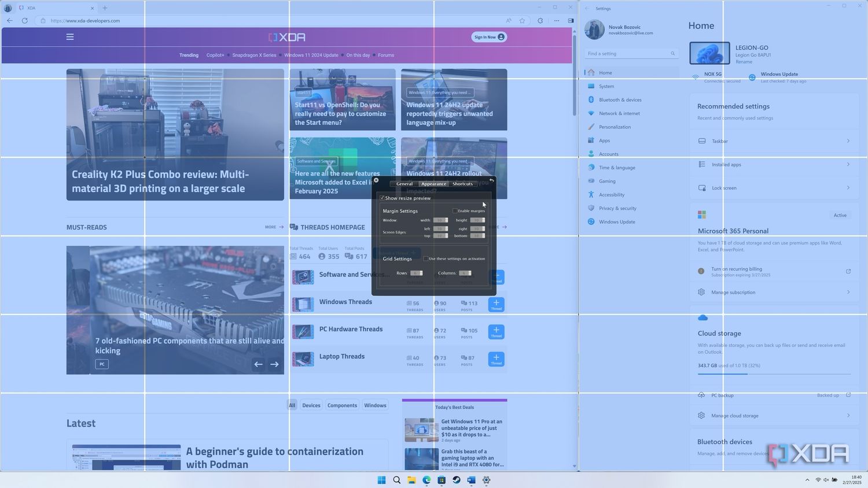
Task: Open Personalization in Settings sidebar
Action: pyautogui.click(x=631, y=127)
